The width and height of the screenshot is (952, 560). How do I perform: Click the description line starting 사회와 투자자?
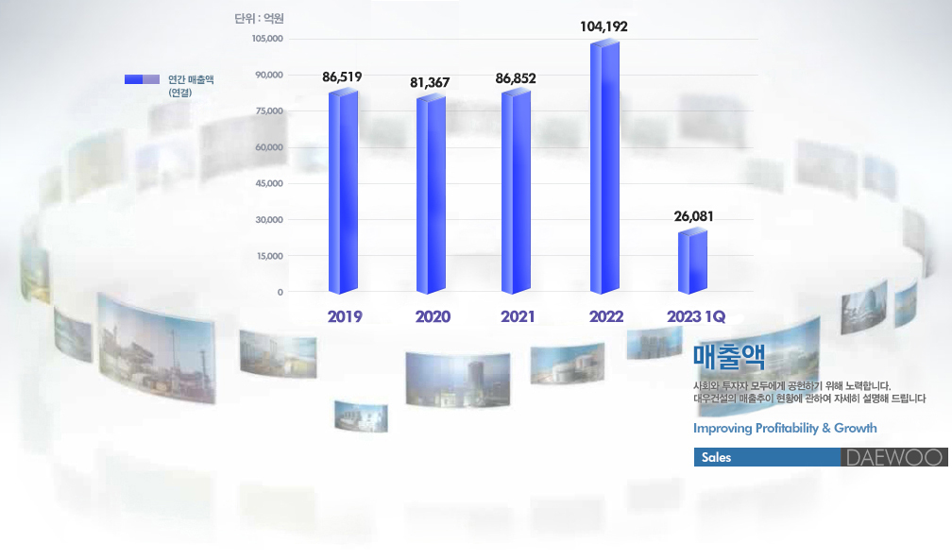click(x=791, y=385)
